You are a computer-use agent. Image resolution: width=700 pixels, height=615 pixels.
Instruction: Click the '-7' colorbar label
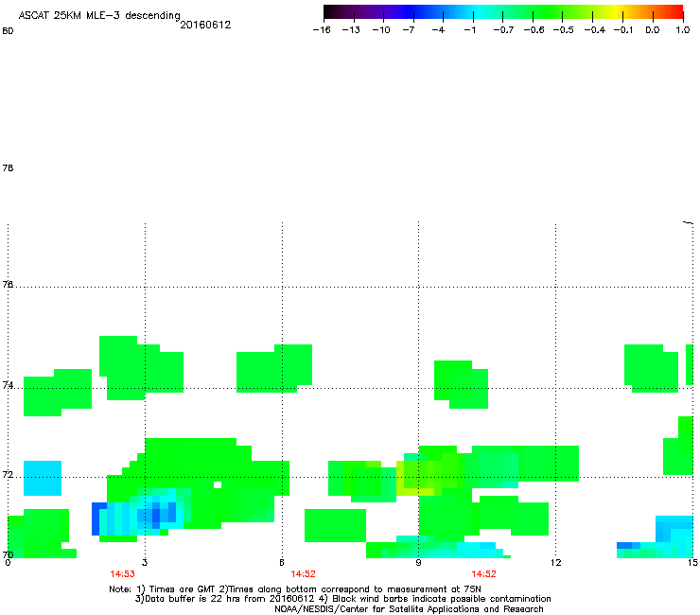click(408, 30)
